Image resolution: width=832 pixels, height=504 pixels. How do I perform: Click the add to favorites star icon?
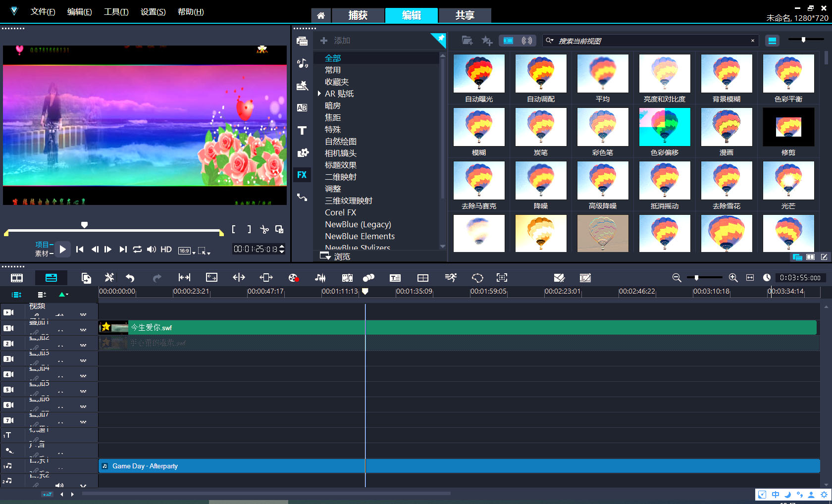pos(487,41)
